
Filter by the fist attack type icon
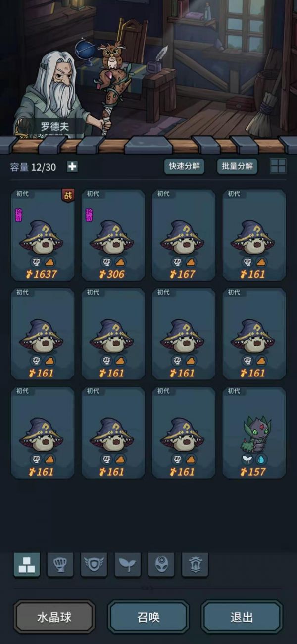[x=60, y=564]
